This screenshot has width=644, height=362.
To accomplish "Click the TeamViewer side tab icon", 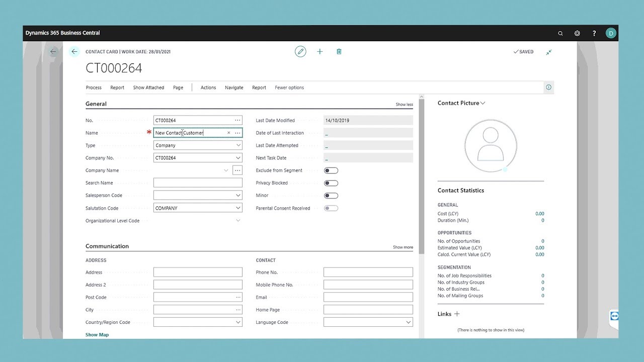I will click(614, 316).
